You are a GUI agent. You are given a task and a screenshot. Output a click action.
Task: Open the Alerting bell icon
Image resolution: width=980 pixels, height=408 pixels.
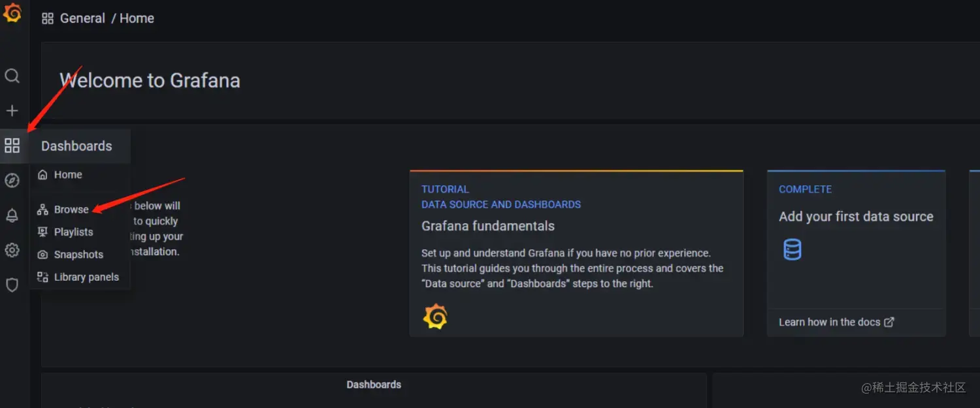click(12, 215)
